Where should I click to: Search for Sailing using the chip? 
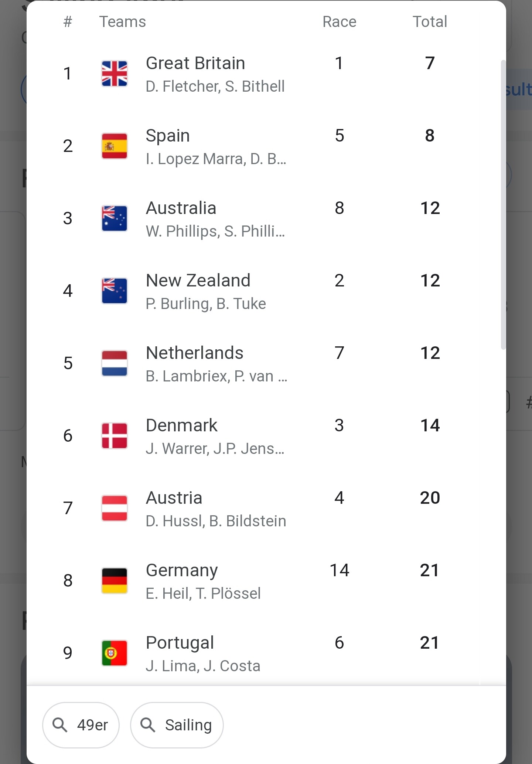(177, 725)
